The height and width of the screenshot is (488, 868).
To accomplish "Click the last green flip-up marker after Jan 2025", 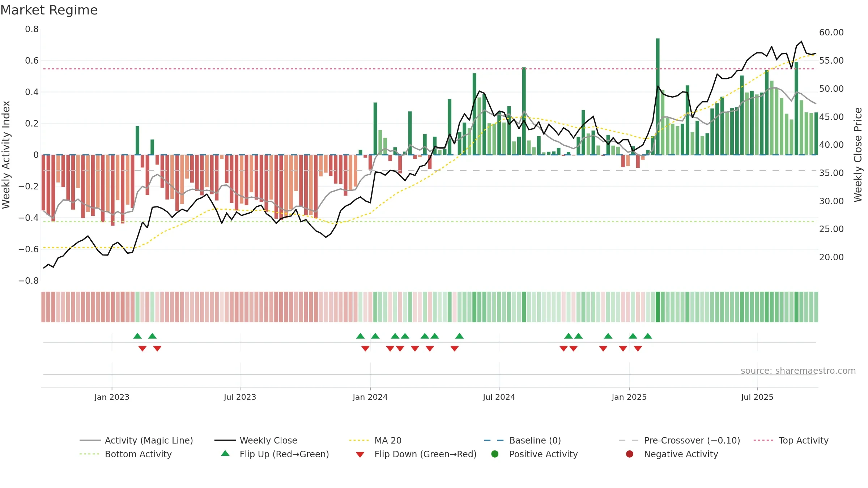I will [648, 336].
